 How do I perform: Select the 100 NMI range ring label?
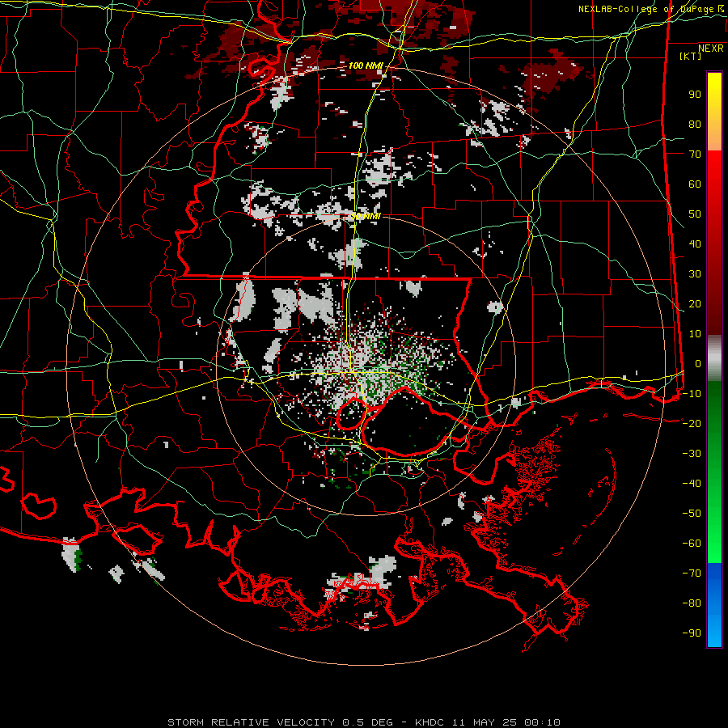366,66
